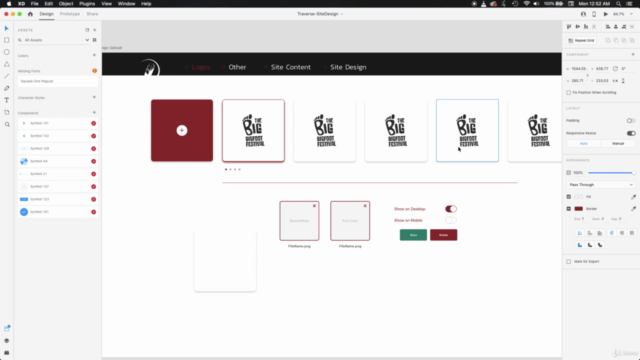Click the plus next to COMPONENT header
This screenshot has width=640, height=360.
tap(633, 54)
